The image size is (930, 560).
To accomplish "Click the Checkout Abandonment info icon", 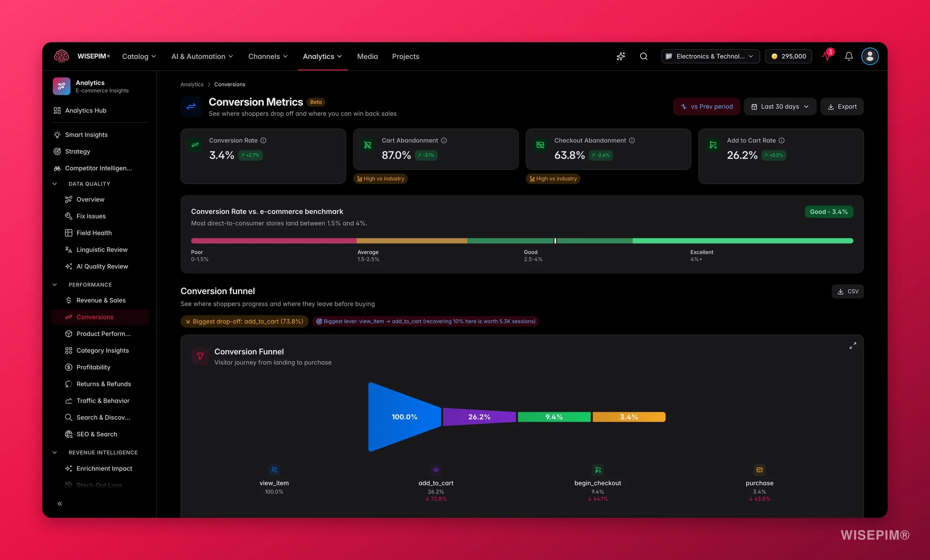I will 632,140.
